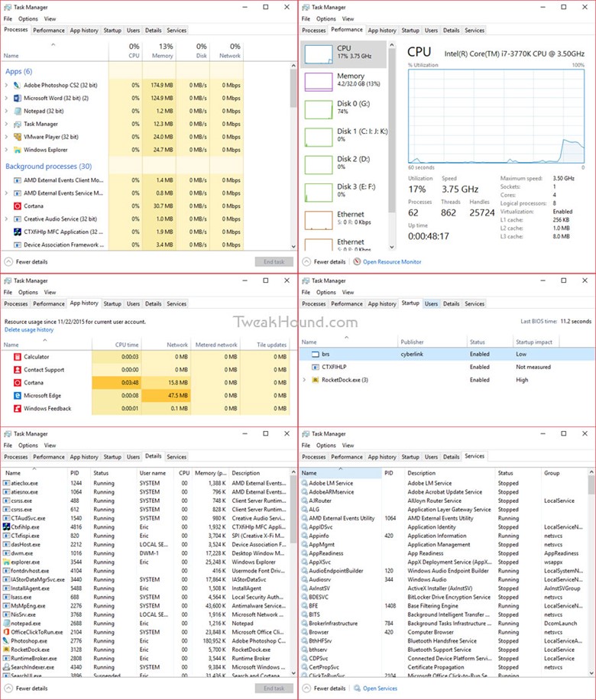
Task: Click the brs startup item icon
Action: [315, 355]
